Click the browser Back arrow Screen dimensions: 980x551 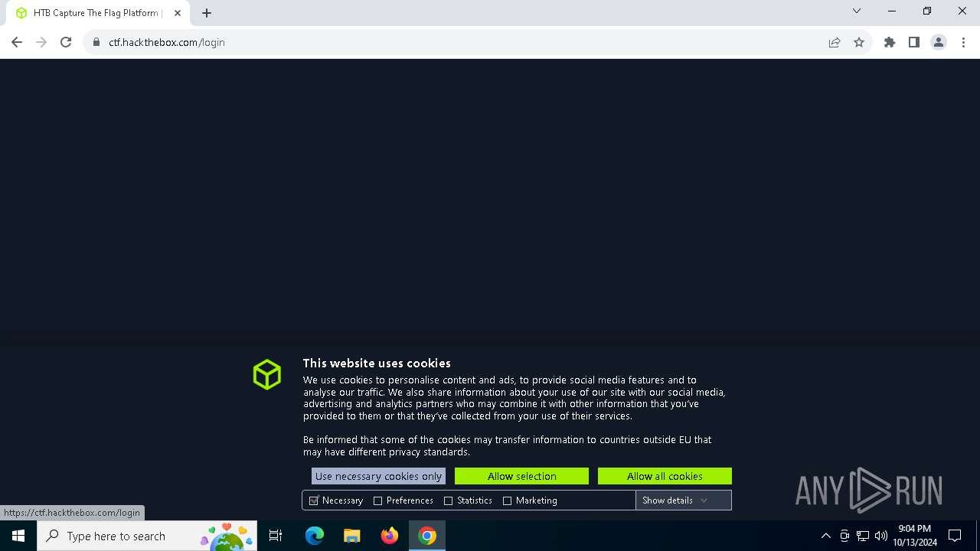17,42
